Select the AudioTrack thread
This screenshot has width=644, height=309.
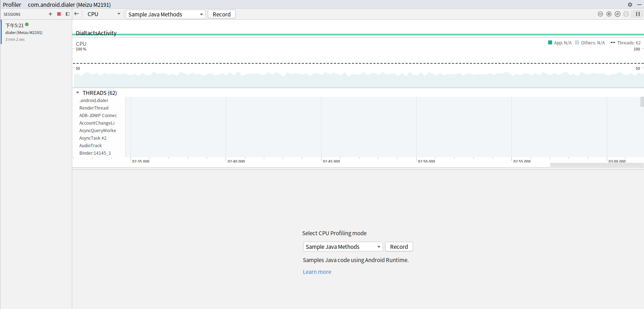(90, 146)
